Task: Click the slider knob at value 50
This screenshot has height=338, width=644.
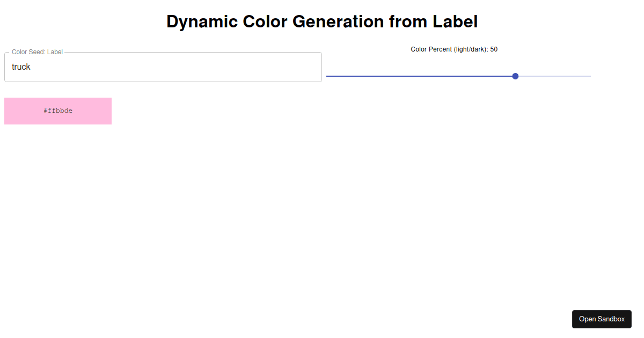Action: [515, 76]
